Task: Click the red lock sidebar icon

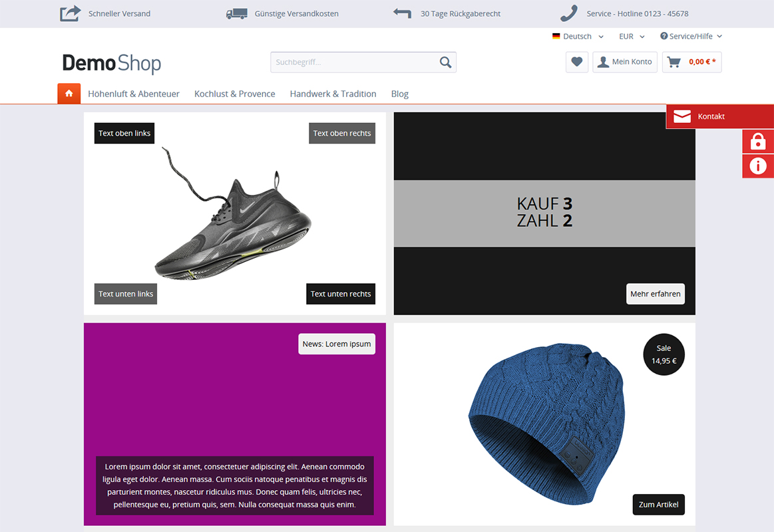Action: pos(758,142)
